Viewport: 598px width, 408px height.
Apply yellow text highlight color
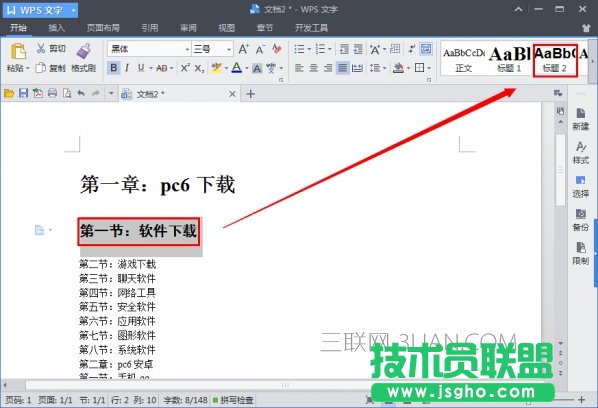(x=216, y=68)
